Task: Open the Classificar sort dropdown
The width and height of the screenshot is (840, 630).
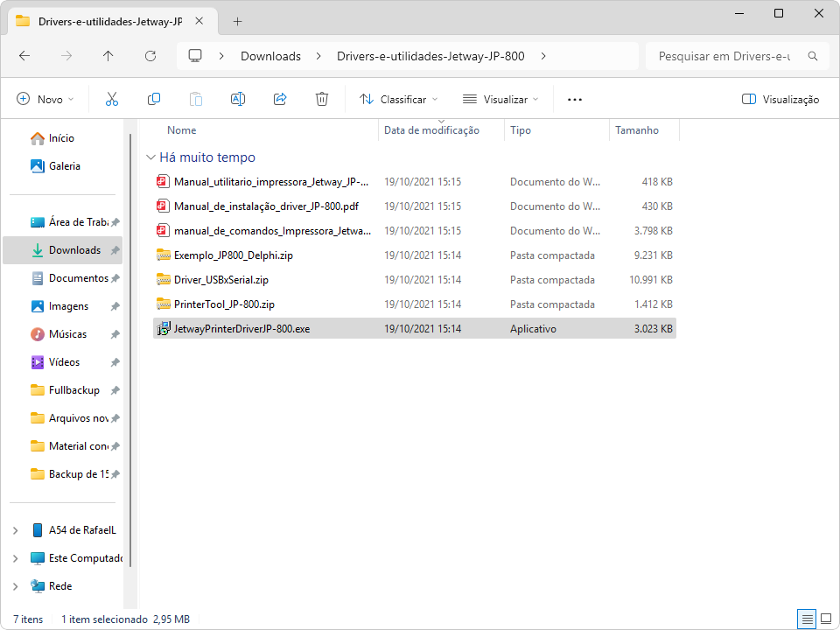Action: [399, 99]
